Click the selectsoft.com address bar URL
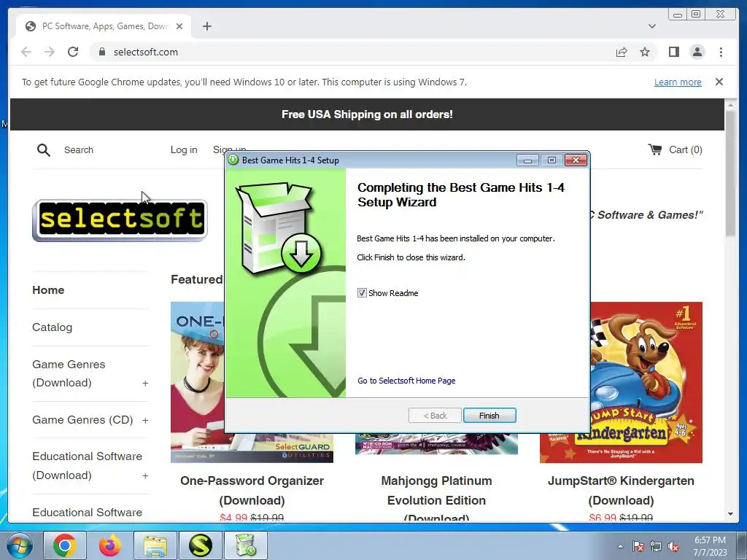Viewport: 747px width, 560px height. point(146,52)
